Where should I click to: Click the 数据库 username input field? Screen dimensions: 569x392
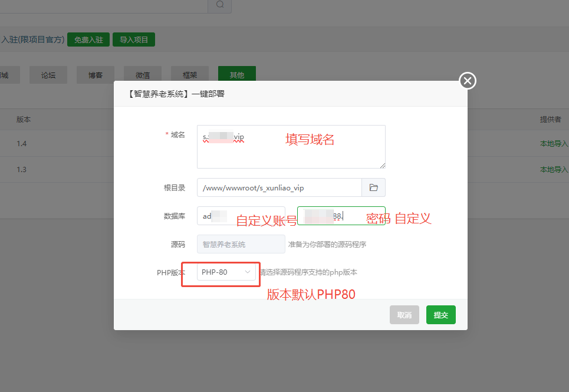(x=241, y=216)
